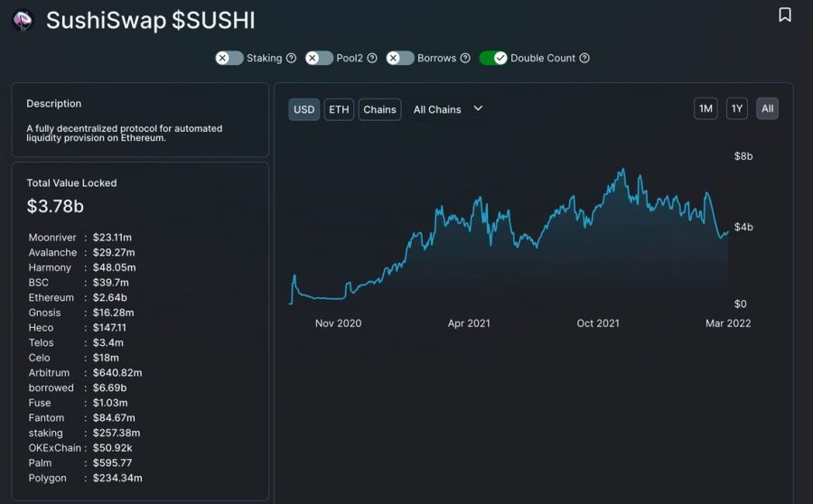Click the TVL chart peak near Oct 2021
The height and width of the screenshot is (504, 813).
622,170
